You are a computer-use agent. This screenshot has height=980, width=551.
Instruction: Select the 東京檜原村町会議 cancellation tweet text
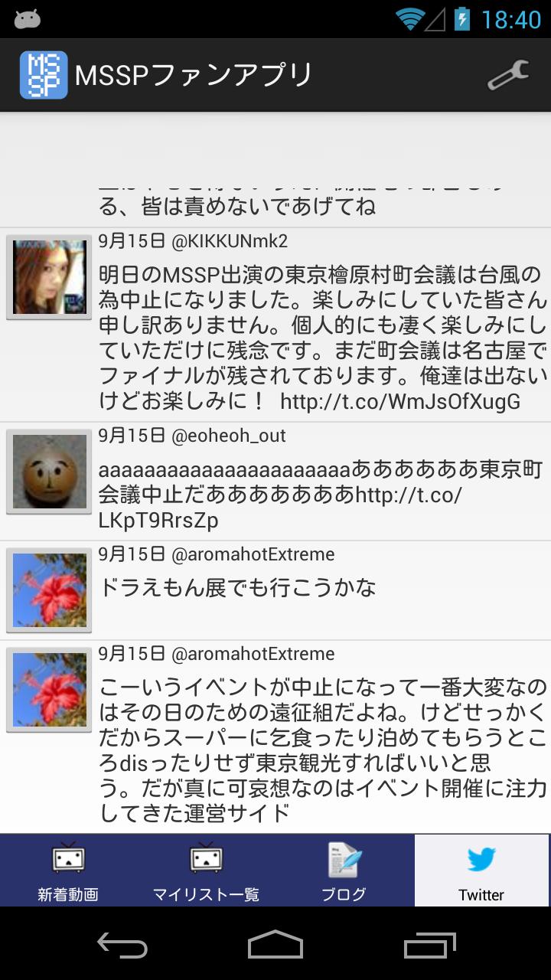pos(323,338)
